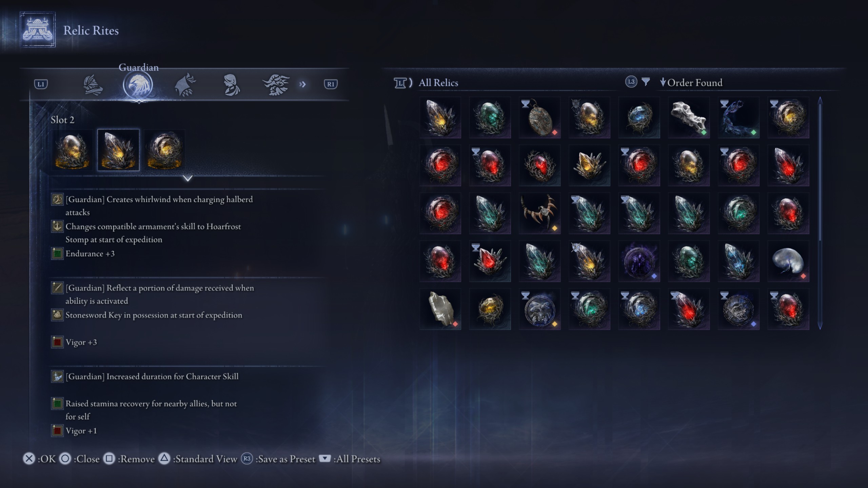Open the Relic Rites altar icon

37,29
